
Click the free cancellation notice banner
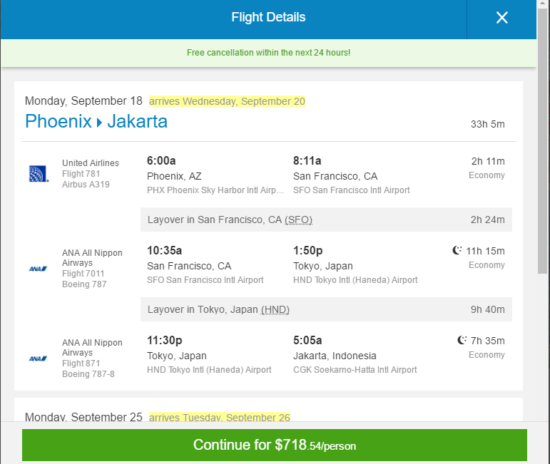coord(268,53)
